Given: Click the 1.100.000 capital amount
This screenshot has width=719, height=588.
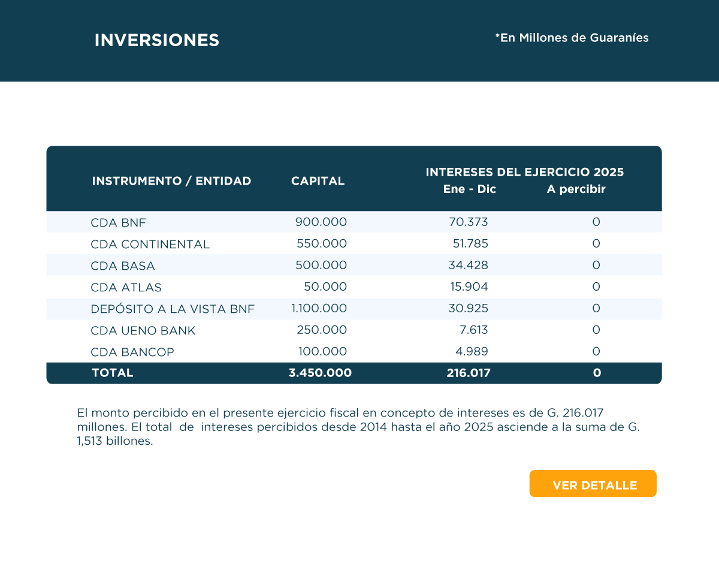Looking at the screenshot, I should (319, 309).
